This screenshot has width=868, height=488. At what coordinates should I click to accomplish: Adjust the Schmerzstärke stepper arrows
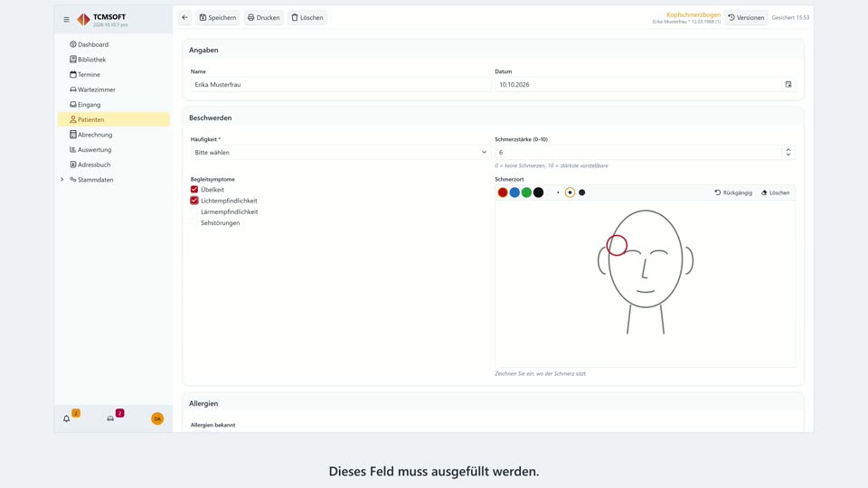[788, 152]
